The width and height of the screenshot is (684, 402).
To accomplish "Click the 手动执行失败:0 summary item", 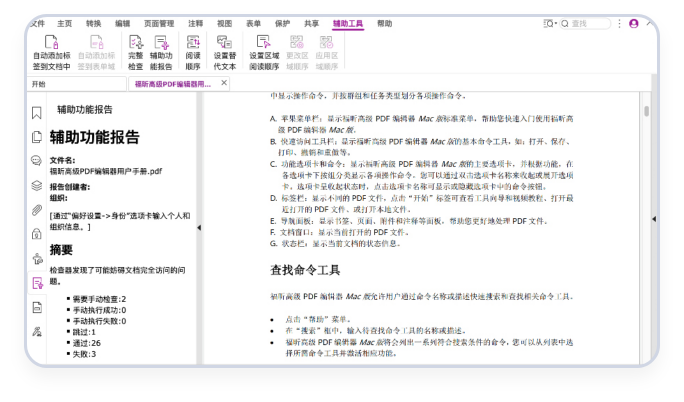I will click(99, 321).
